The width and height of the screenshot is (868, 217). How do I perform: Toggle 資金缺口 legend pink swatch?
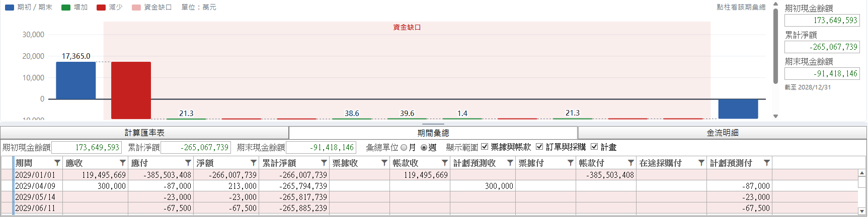point(136,8)
